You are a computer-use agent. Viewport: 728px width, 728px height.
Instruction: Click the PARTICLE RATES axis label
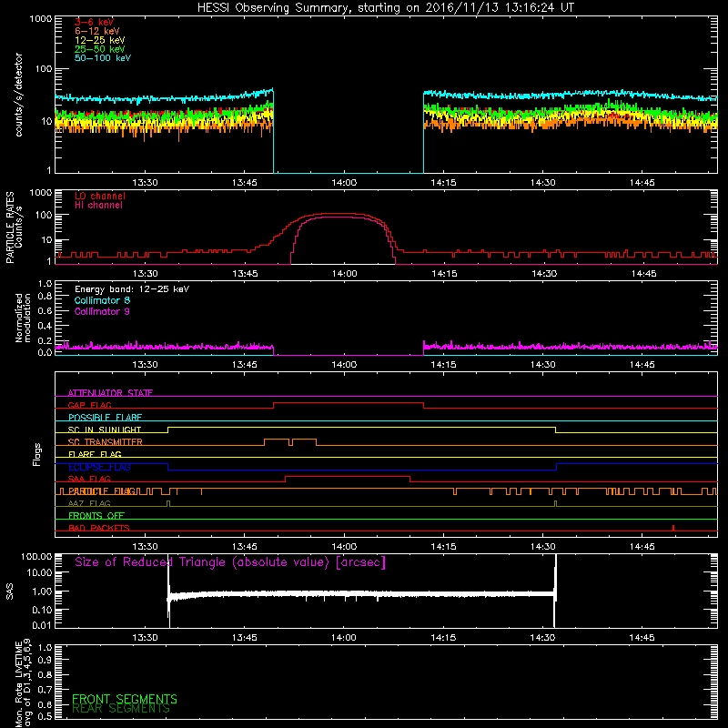point(9,227)
